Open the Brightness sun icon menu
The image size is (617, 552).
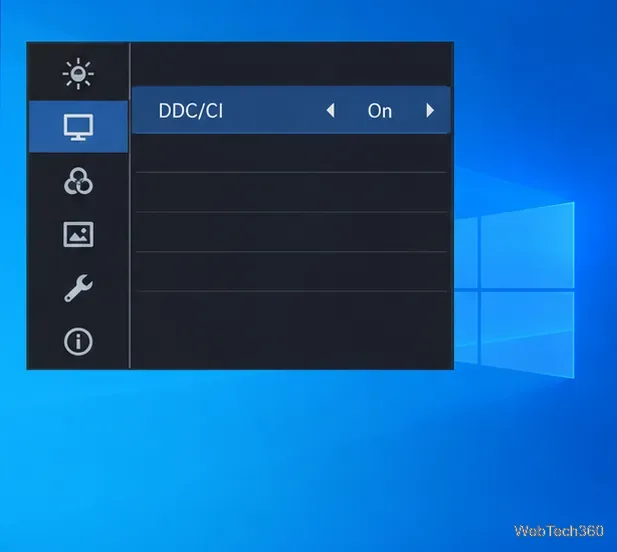(78, 74)
